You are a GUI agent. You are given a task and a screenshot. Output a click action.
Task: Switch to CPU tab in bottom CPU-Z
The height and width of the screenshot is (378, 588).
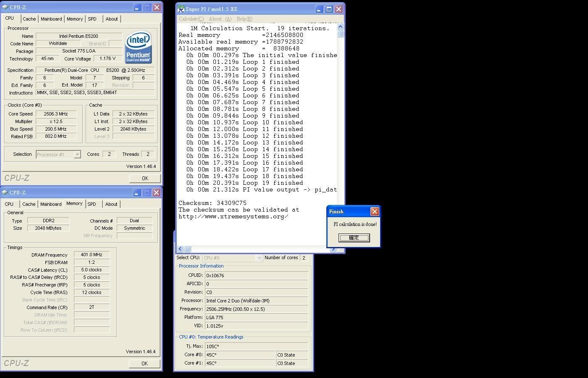[x=9, y=204]
